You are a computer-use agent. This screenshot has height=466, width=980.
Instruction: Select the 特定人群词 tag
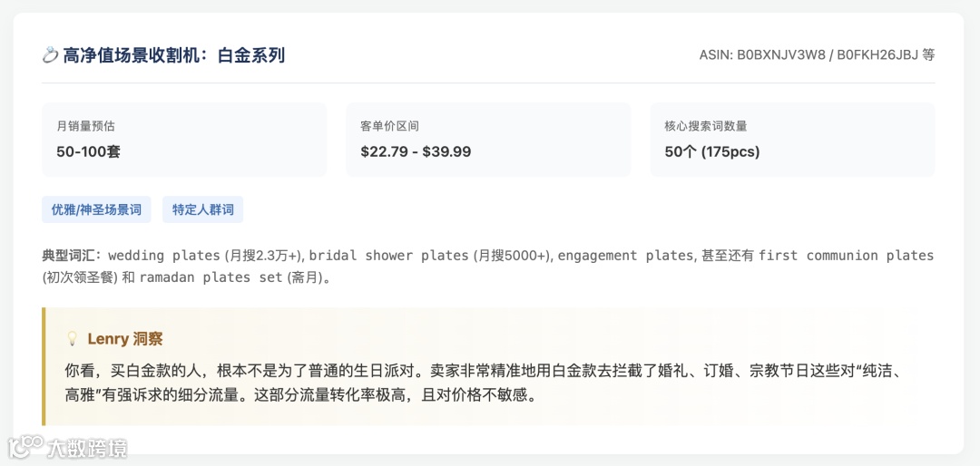[x=202, y=209]
